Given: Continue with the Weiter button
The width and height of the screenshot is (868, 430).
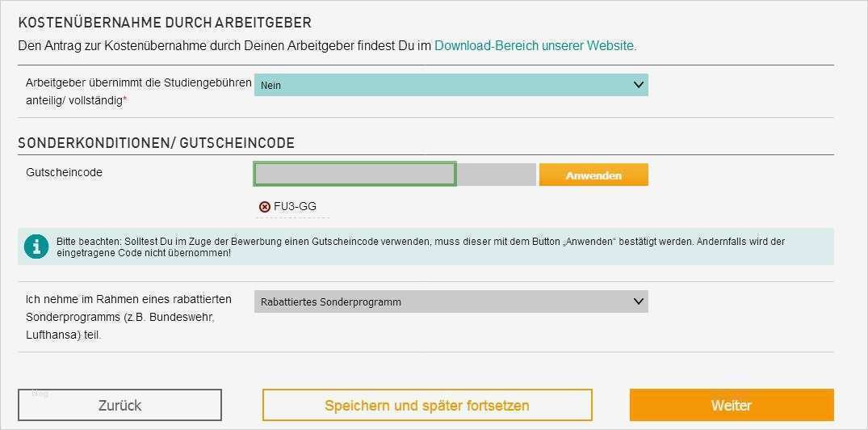Looking at the screenshot, I should click(x=732, y=405).
